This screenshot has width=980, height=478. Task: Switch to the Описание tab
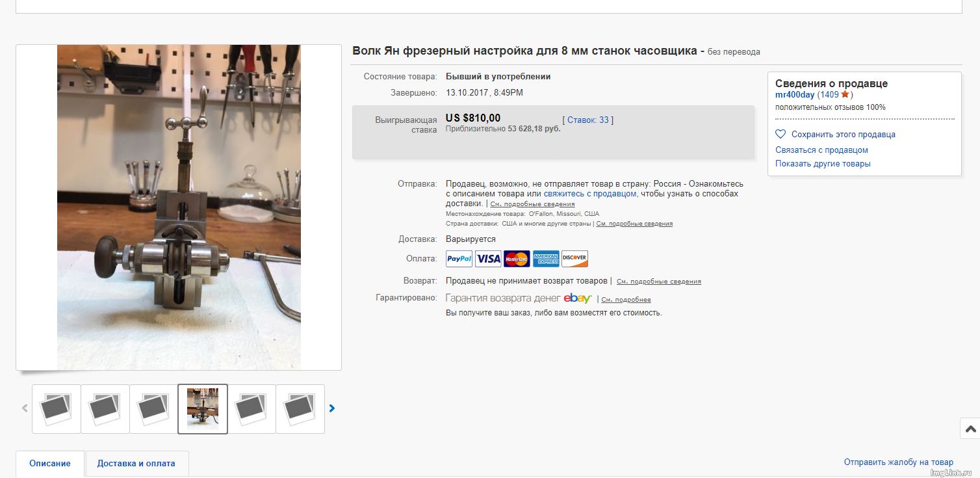(50, 464)
